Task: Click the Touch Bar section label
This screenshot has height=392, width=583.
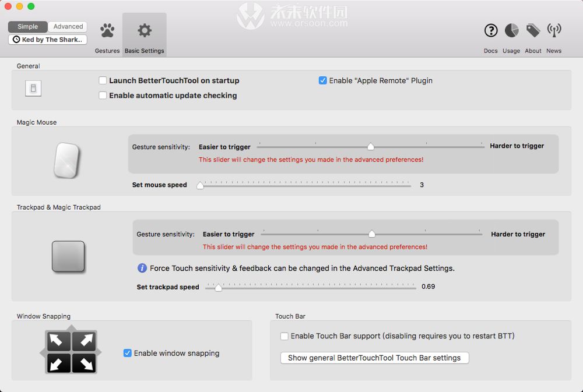Action: pyautogui.click(x=290, y=316)
